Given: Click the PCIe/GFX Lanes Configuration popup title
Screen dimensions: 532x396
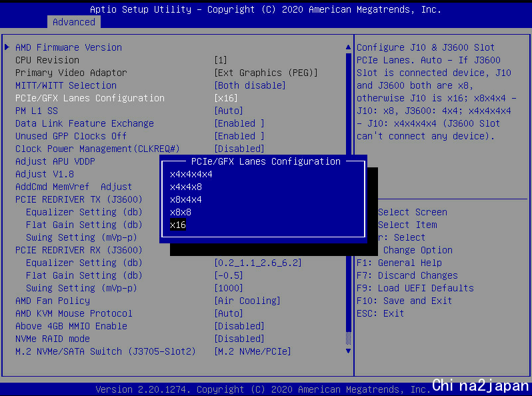Looking at the screenshot, I should point(265,161).
